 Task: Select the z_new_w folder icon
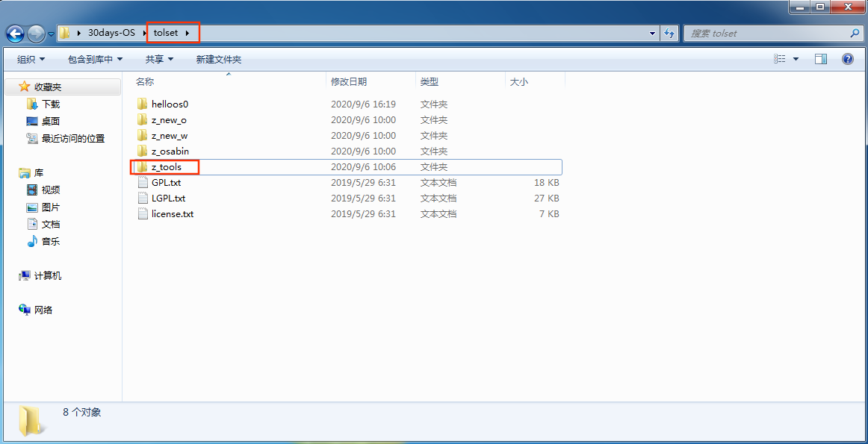coord(142,136)
